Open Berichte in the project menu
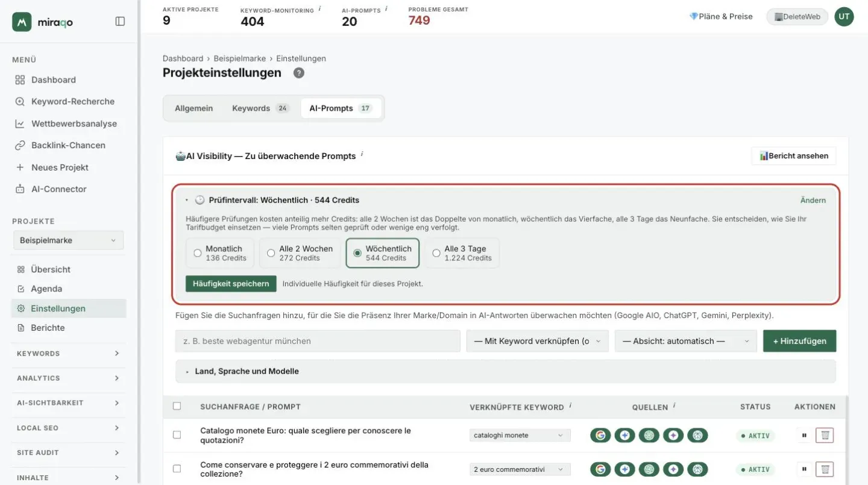Screen dimensions: 868x485 coord(69,328)
